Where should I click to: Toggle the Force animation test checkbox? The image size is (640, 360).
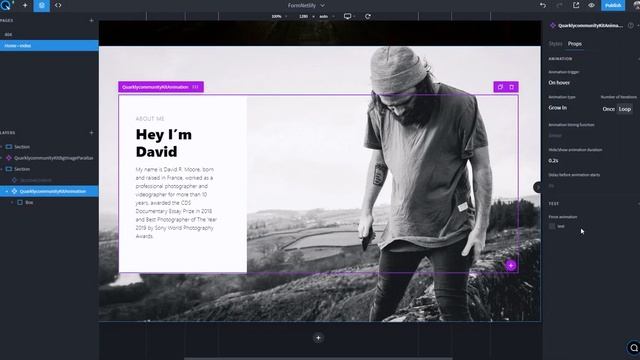coord(552,226)
